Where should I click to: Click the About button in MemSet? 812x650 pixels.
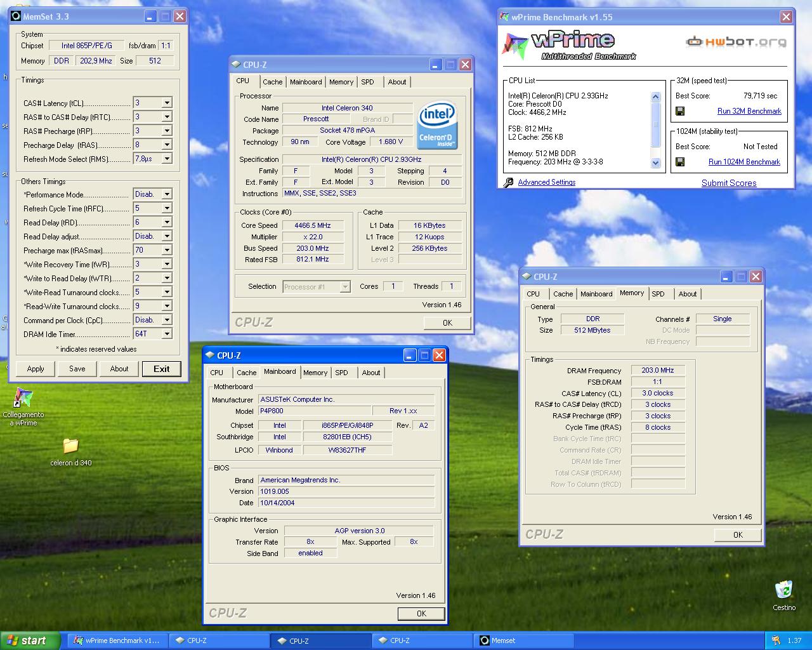pyautogui.click(x=119, y=369)
